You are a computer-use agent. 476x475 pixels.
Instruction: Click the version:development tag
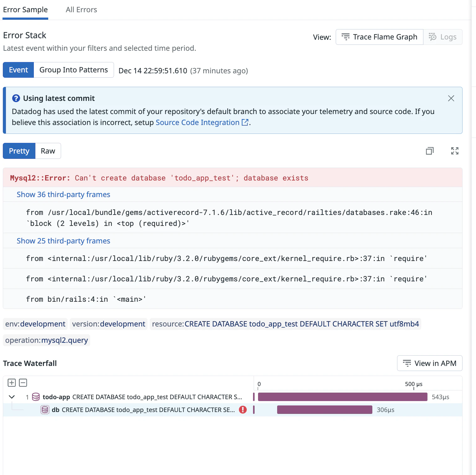(109, 324)
